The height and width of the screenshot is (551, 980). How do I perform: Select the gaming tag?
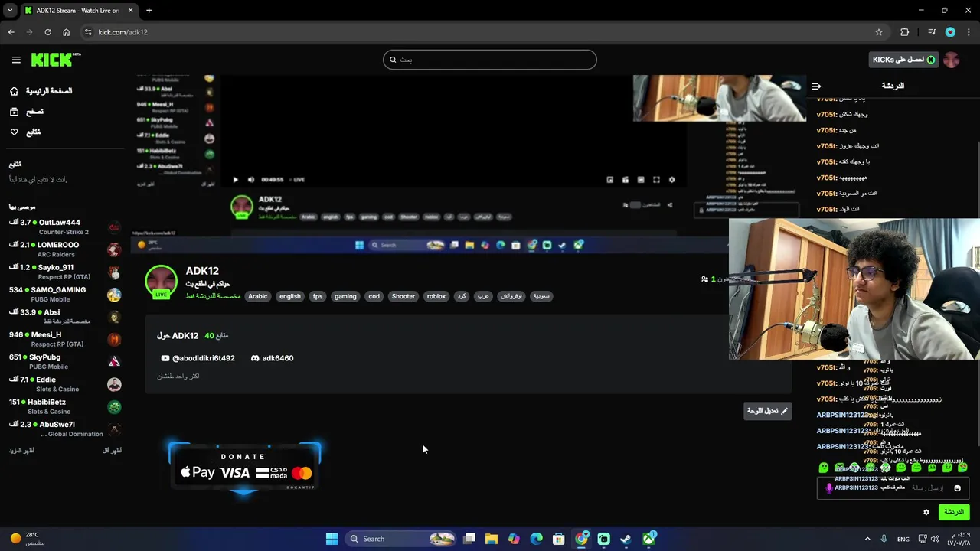pos(345,296)
